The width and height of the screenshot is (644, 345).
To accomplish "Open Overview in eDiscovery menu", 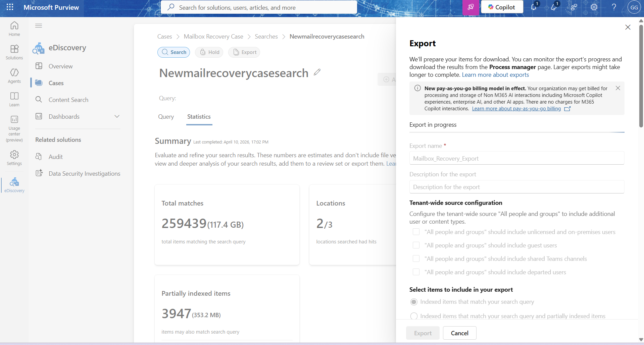I will point(60,66).
